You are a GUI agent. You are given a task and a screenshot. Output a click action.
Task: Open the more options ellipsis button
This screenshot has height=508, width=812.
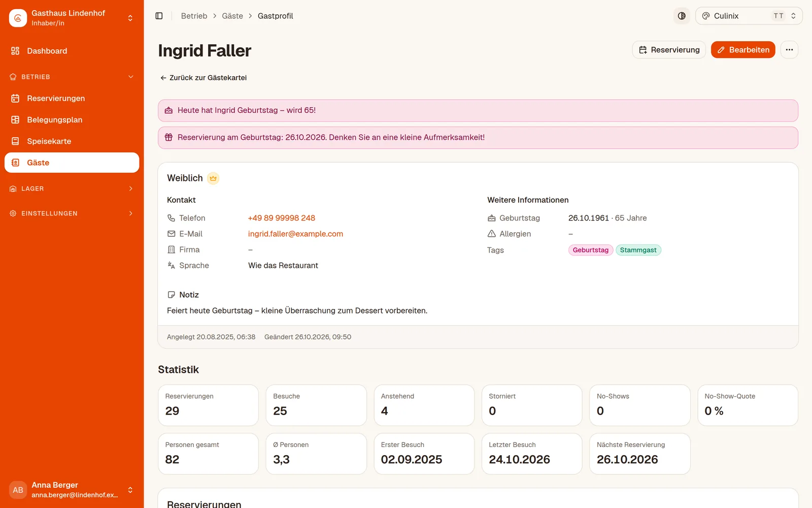point(789,50)
